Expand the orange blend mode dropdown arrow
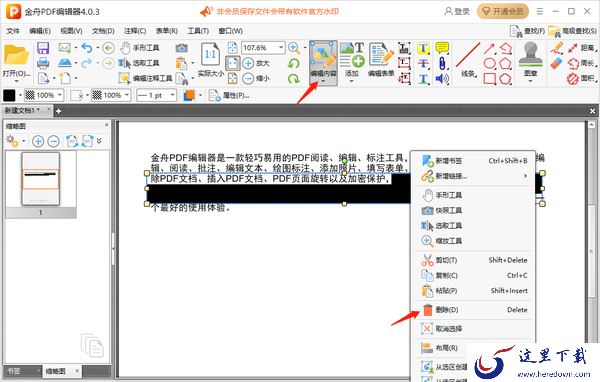Image resolution: width=600 pixels, height=382 pixels. [x=201, y=95]
